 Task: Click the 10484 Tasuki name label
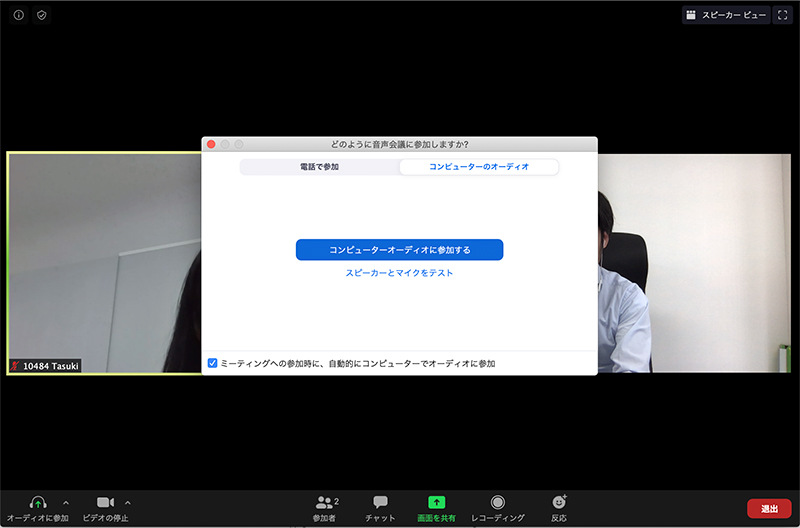point(45,366)
